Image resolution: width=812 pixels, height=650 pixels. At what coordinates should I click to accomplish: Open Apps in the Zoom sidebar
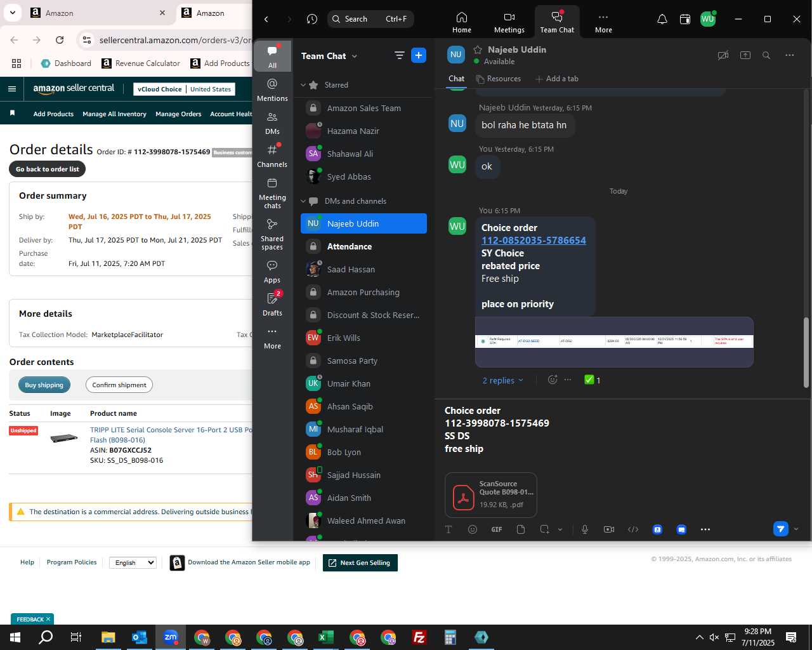(272, 271)
